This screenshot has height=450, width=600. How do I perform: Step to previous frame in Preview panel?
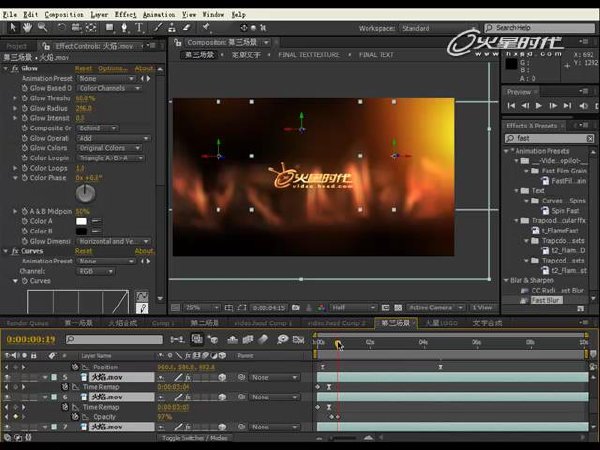(525, 106)
